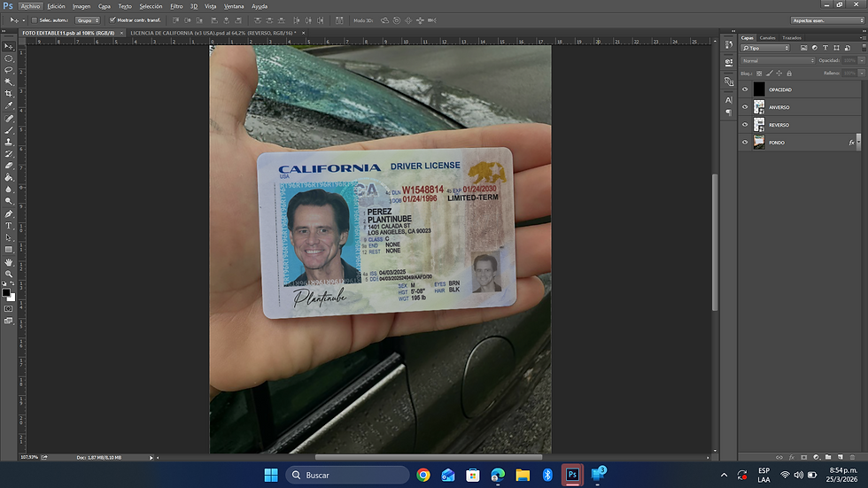
Task: Select the Blur tool
Action: (x=8, y=190)
